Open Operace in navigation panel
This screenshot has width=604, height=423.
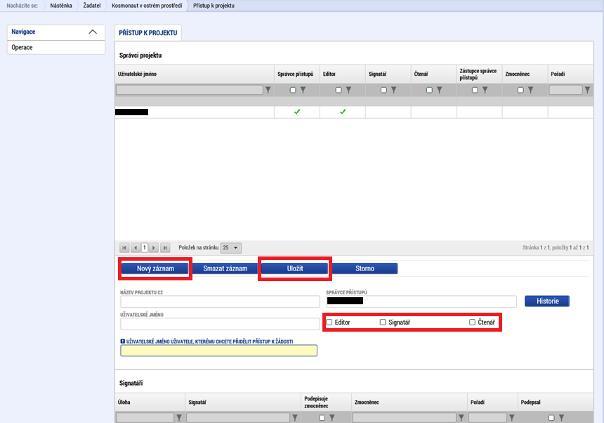(x=56, y=47)
